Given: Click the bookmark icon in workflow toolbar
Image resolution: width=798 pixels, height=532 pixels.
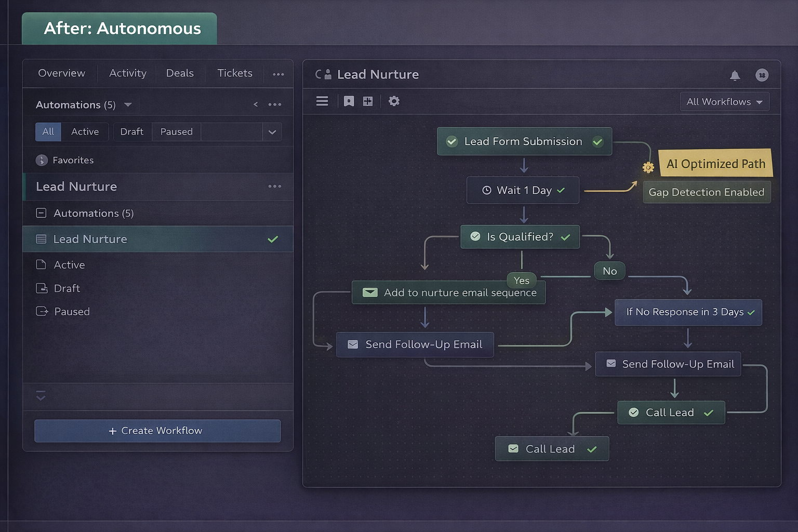Looking at the screenshot, I should [349, 101].
